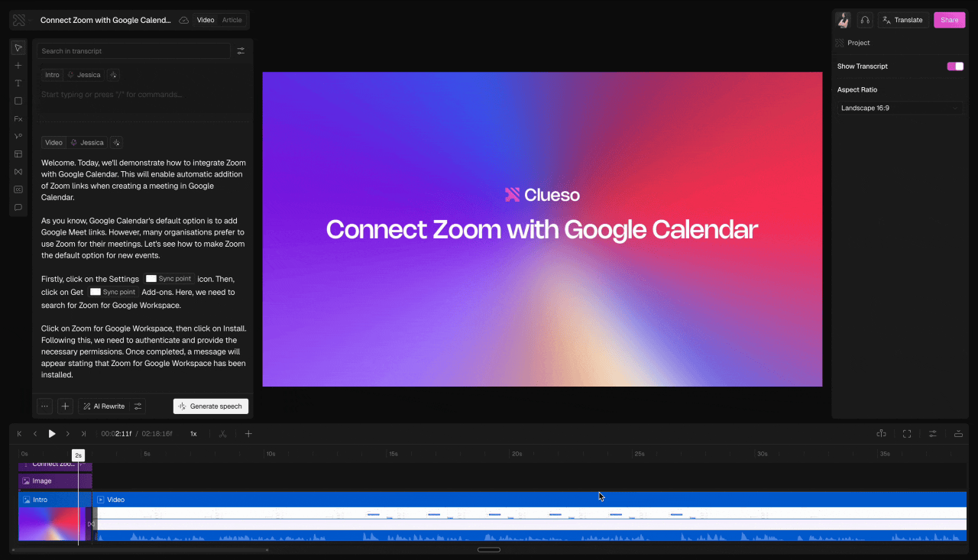This screenshot has height=560, width=978.
Task: Step back one frame
Action: click(35, 434)
